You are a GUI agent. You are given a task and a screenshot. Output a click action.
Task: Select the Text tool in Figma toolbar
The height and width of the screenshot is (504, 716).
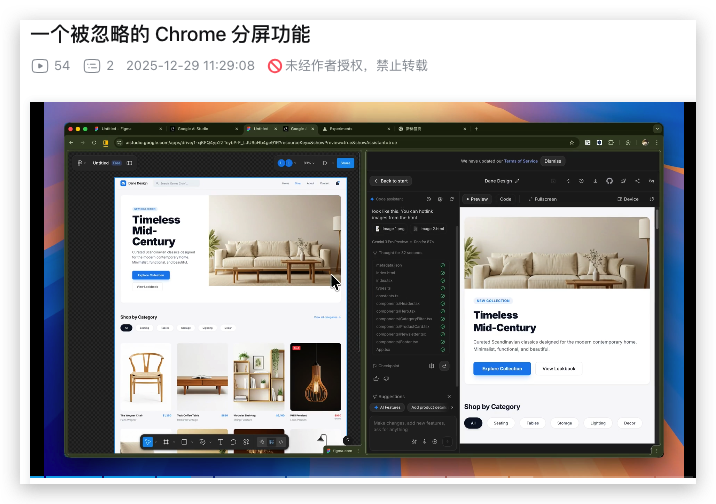click(220, 442)
